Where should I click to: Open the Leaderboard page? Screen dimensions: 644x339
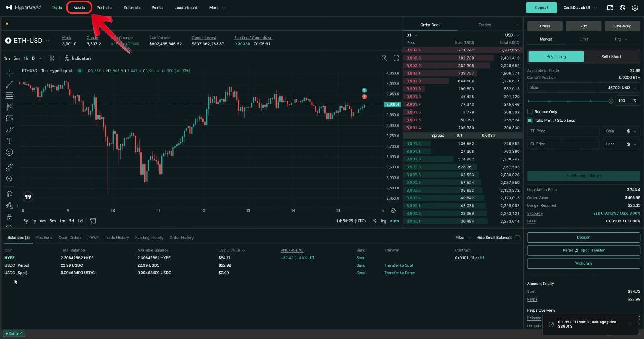click(186, 8)
